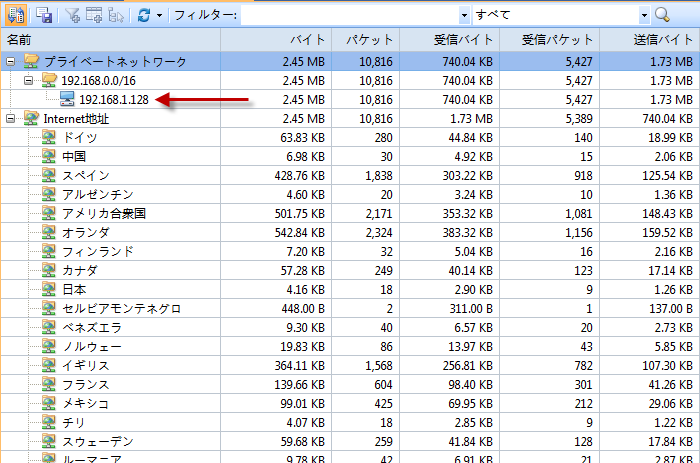This screenshot has width=700, height=463.
Task: Collapse the Internet地址 tree node
Action: pyautogui.click(x=11, y=118)
